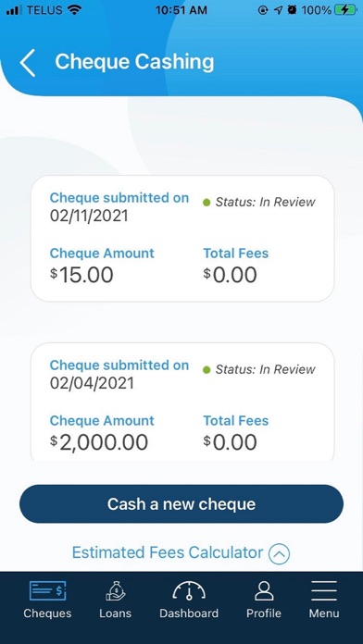Cash a new cheque
This screenshot has height=644, width=363.
point(181,504)
